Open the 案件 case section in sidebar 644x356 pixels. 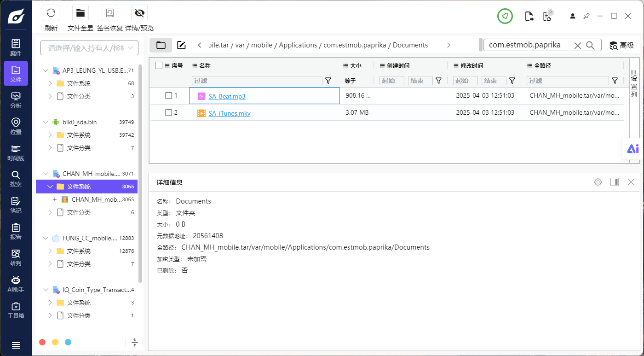[x=16, y=47]
